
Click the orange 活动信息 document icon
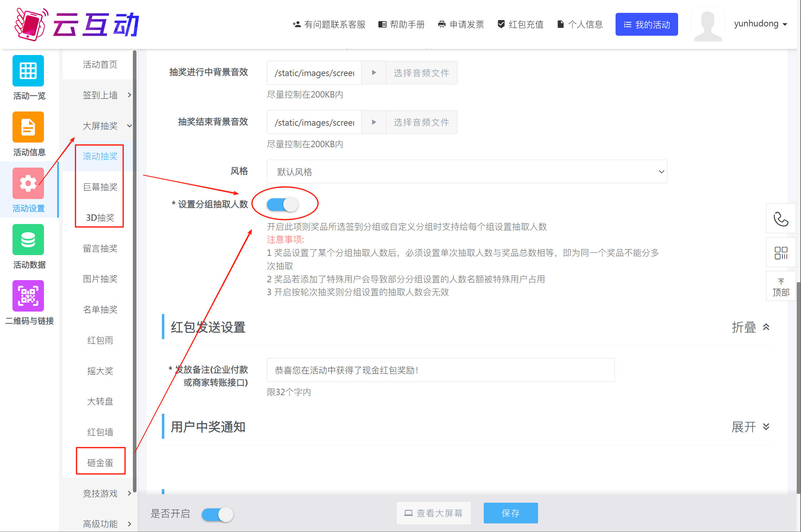point(28,127)
